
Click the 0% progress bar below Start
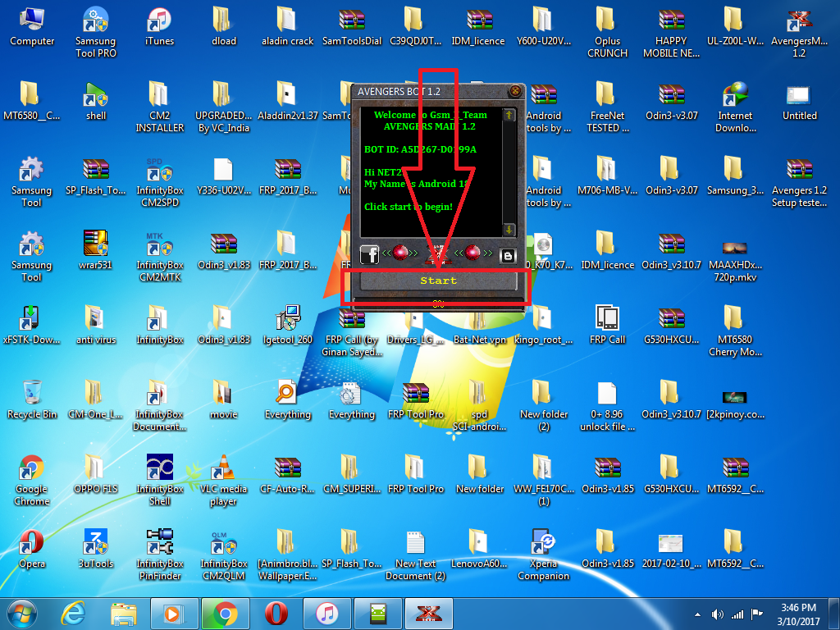pyautogui.click(x=438, y=304)
